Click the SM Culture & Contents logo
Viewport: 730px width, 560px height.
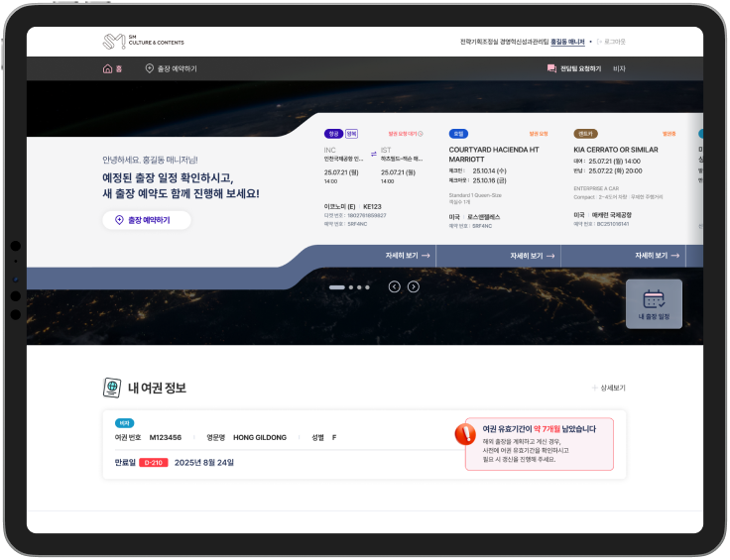pos(143,42)
